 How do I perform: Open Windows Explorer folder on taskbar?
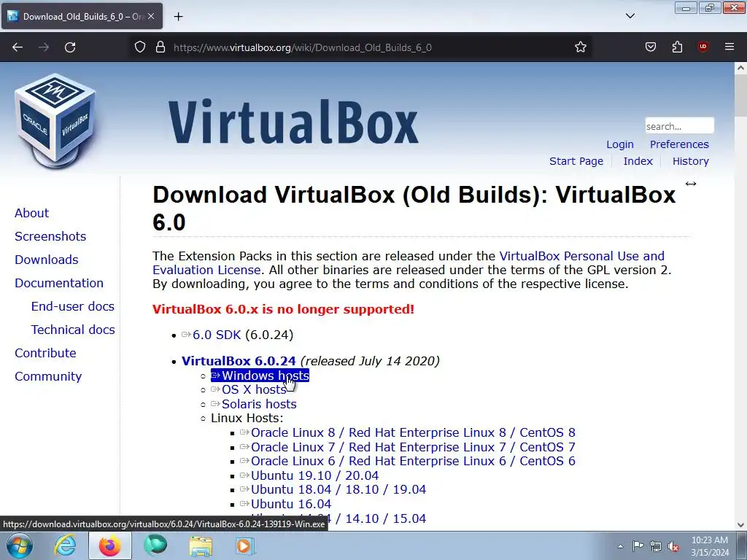[201, 546]
